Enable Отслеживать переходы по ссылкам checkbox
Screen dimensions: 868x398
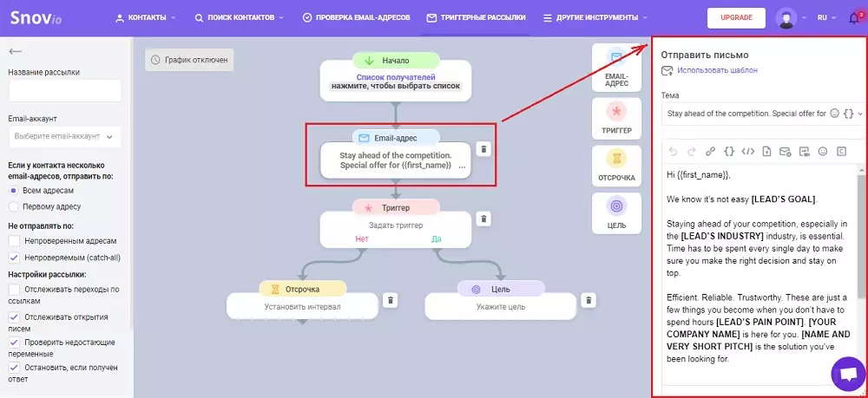(x=15, y=289)
